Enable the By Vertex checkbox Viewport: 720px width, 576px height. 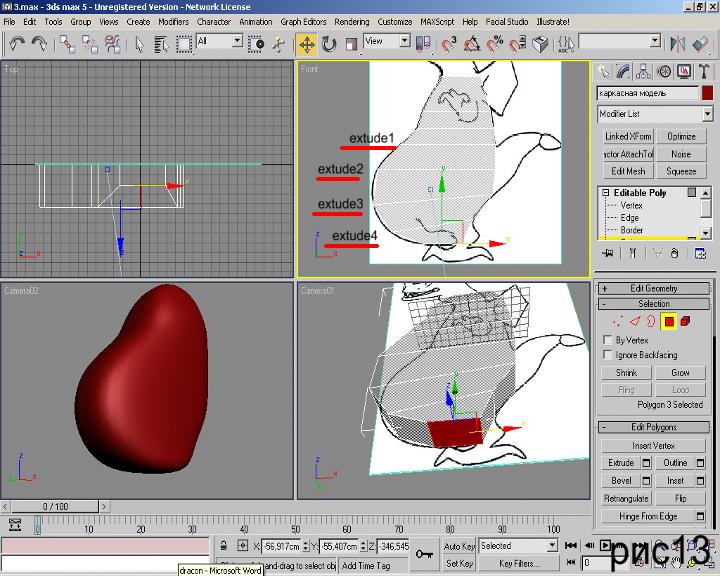pyautogui.click(x=609, y=340)
